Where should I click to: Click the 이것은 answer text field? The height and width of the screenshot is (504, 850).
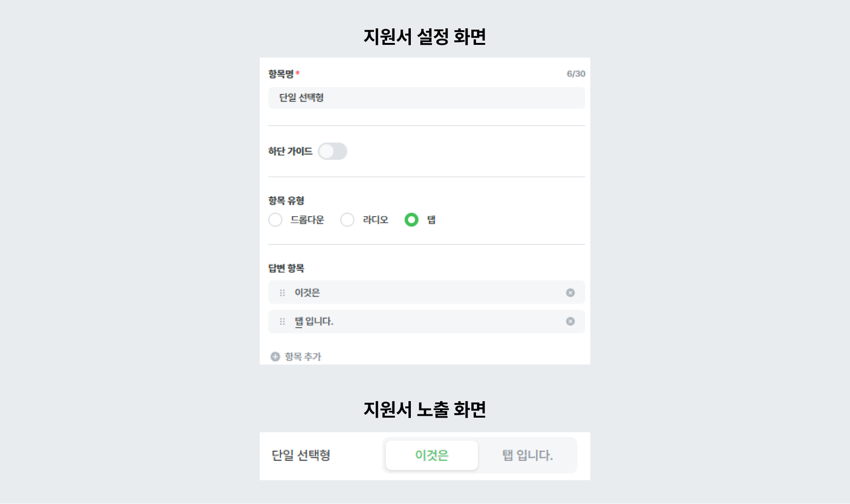pos(425,292)
